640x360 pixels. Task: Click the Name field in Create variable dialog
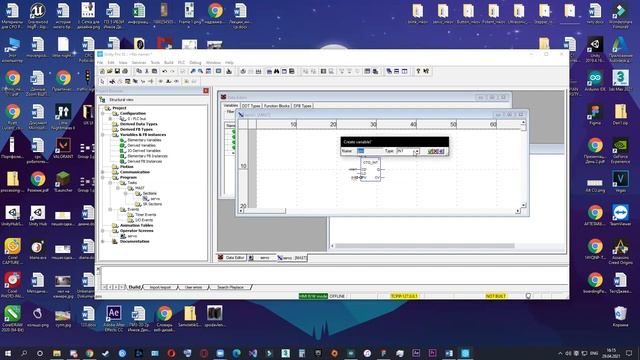tap(369, 151)
